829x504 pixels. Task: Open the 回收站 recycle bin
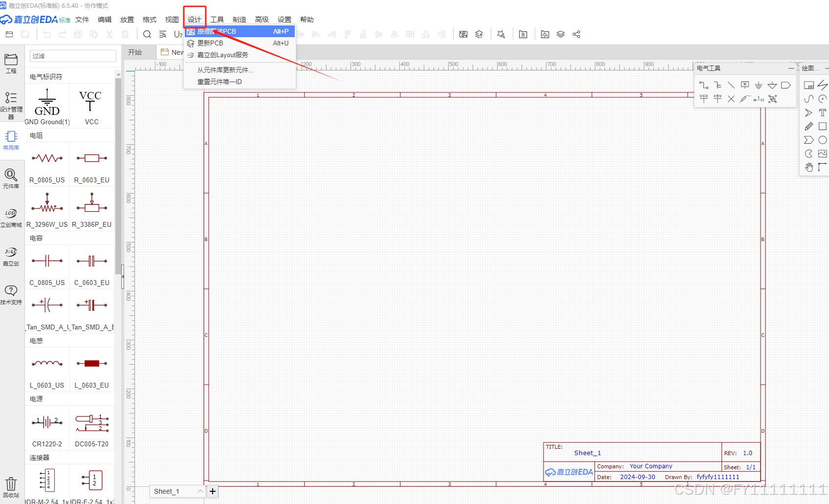[x=11, y=487]
